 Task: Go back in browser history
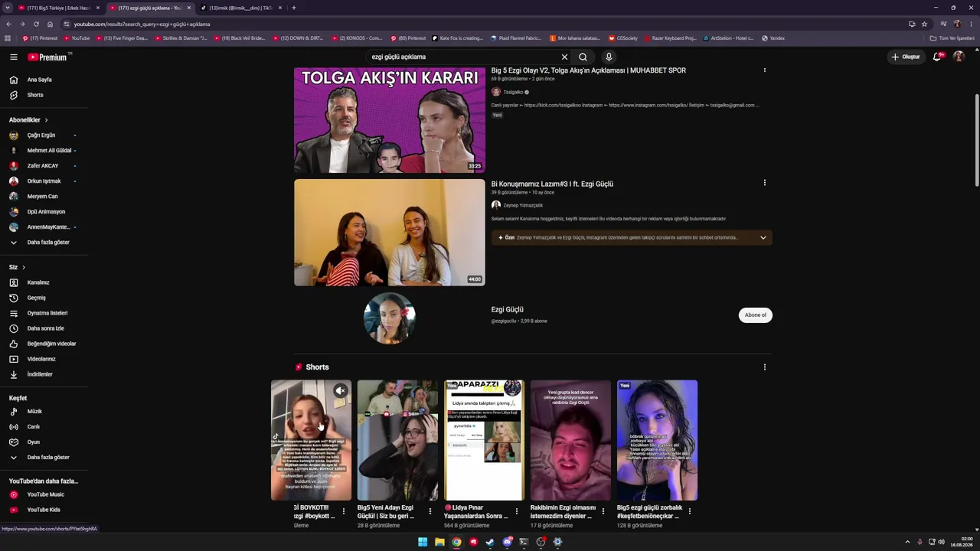(8, 24)
